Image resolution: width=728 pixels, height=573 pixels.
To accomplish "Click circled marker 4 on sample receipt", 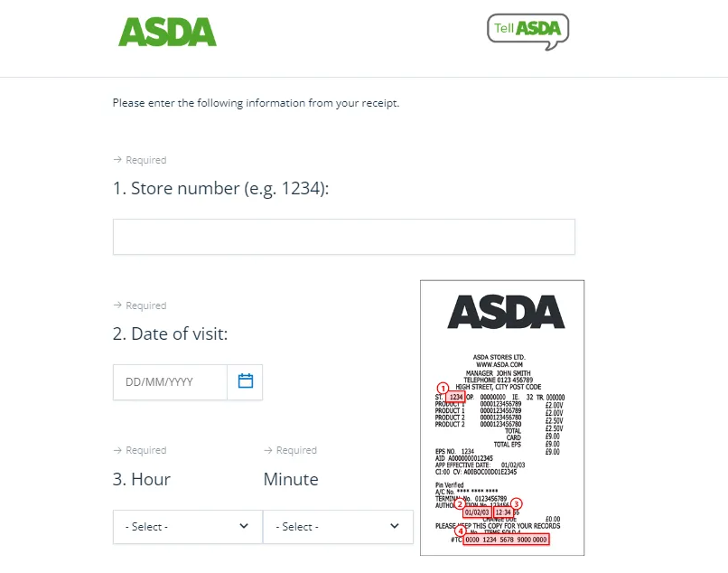I will coord(460,531).
